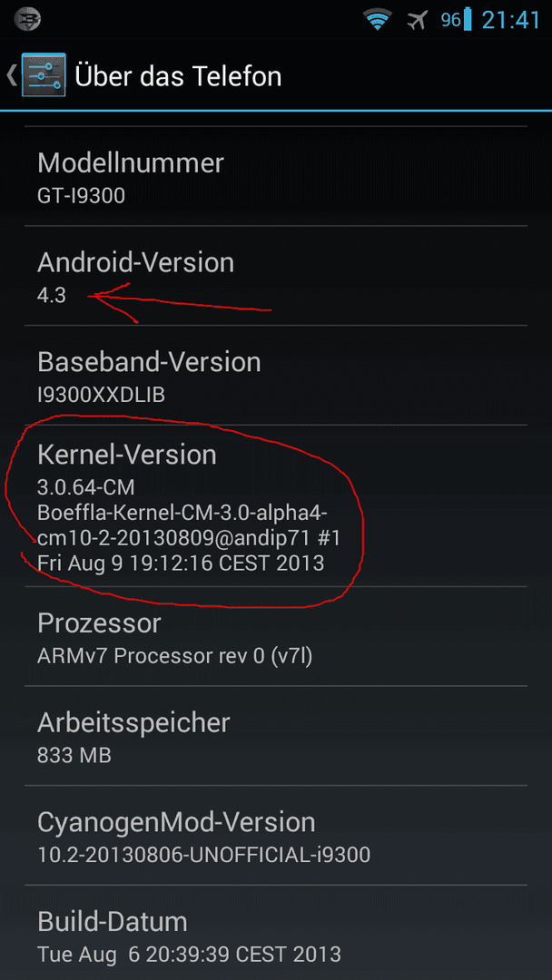This screenshot has height=980, width=552.
Task: Tap the 10.2-20130806-UNOFFICIAL-i9300 version text
Action: point(203,854)
